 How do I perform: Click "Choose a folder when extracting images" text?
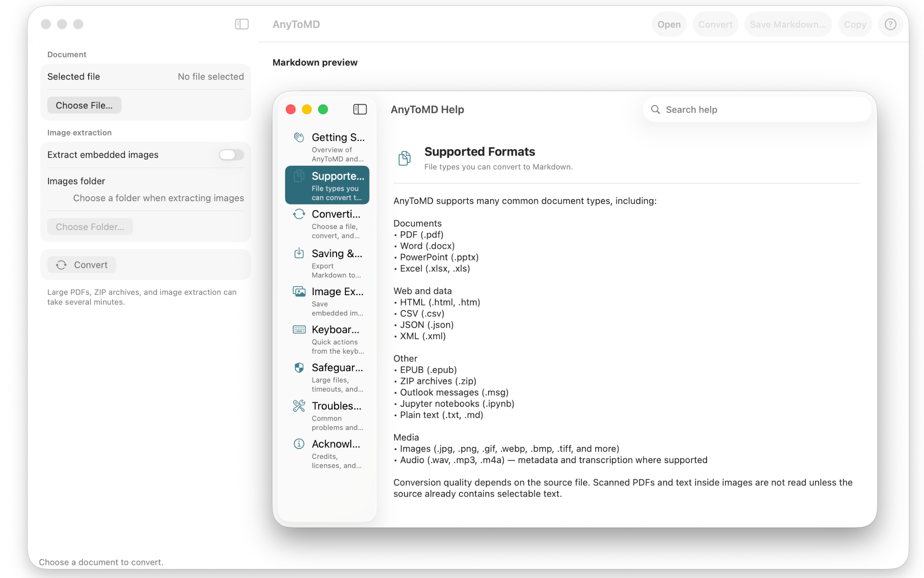click(158, 198)
